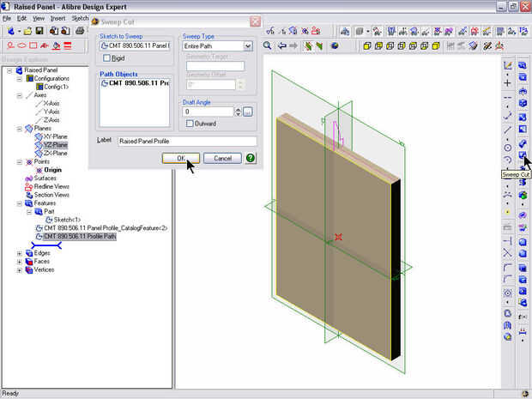Click the globe icon in view toolbar
The height and width of the screenshot is (399, 532).
coord(335,45)
